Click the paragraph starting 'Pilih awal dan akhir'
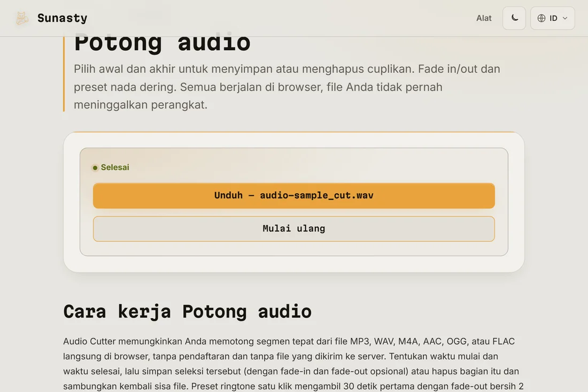Viewport: 588px width, 392px height. click(287, 87)
